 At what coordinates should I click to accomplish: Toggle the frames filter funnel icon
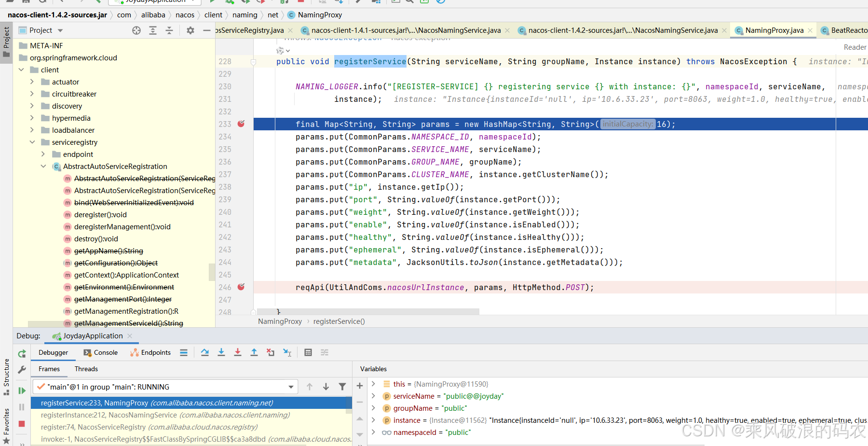[x=342, y=387]
